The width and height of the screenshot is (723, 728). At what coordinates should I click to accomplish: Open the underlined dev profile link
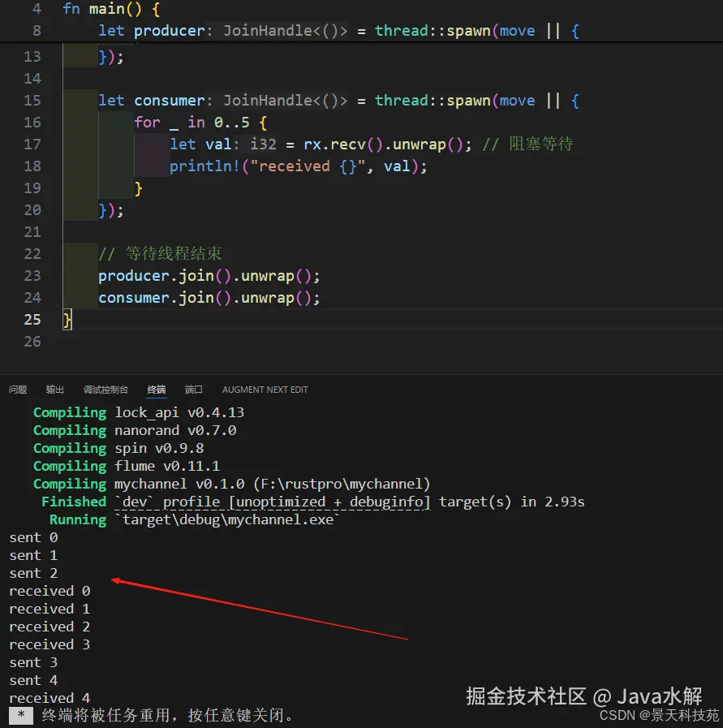click(273, 502)
